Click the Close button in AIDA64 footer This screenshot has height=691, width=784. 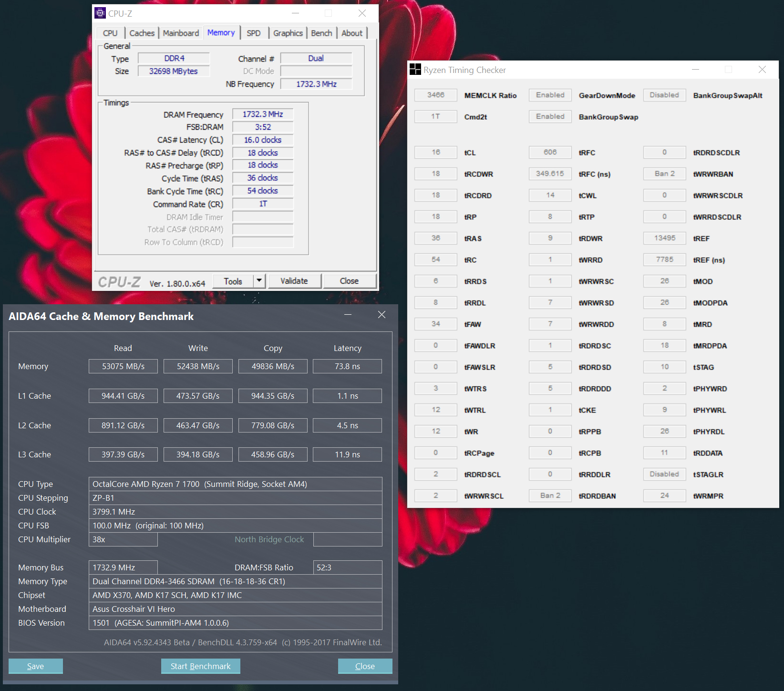(365, 666)
